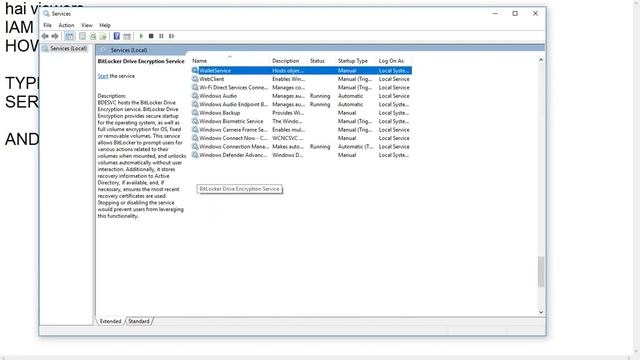Click the Refresh toolbar icon

(93, 36)
